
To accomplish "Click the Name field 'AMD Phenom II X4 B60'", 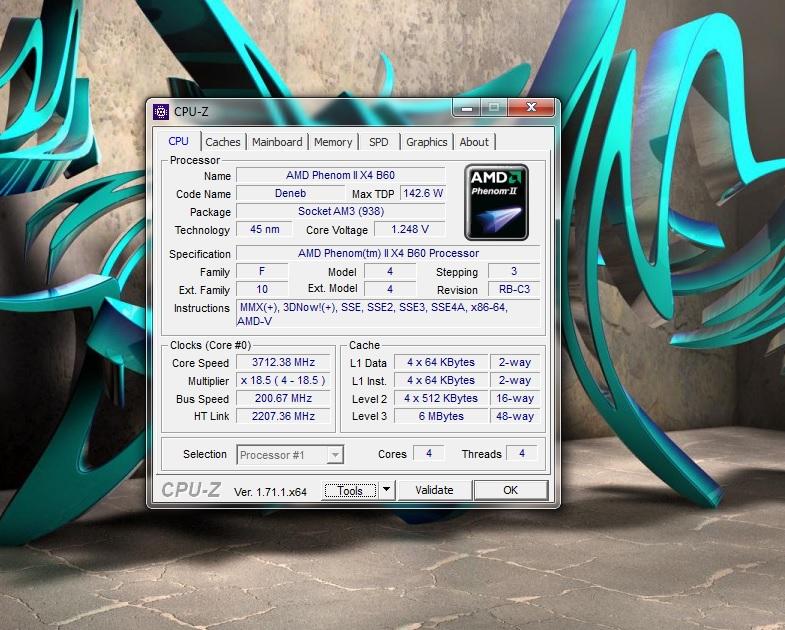I will coord(340,175).
